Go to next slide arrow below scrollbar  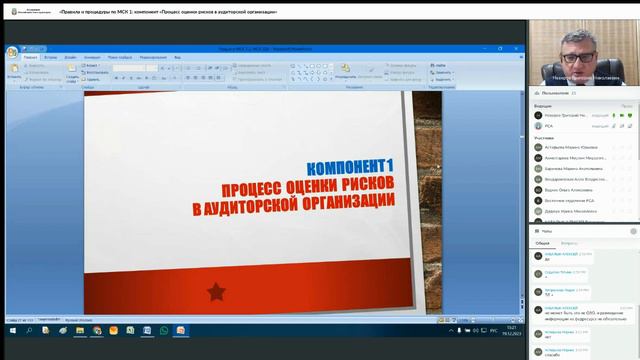pos(522,307)
